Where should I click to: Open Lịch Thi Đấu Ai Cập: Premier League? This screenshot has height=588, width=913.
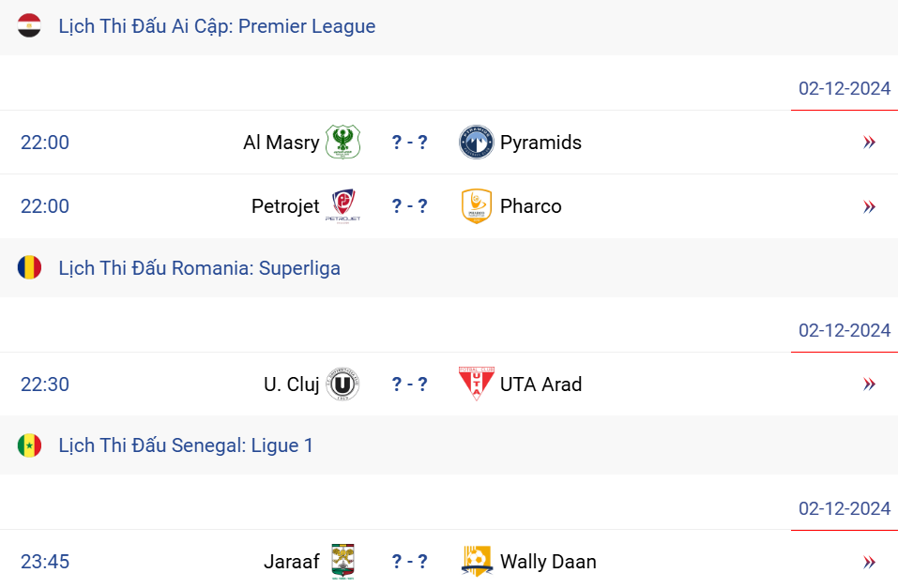coord(217,26)
